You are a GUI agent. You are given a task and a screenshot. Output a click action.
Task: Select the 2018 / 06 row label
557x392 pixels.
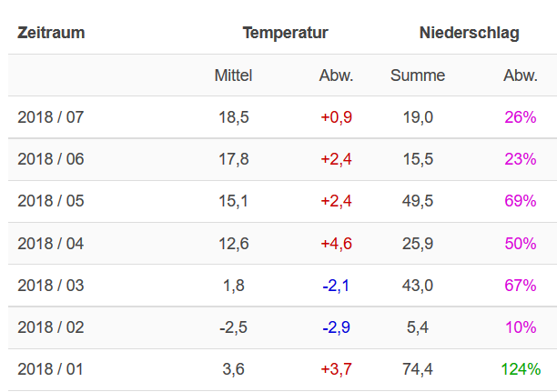(51, 159)
